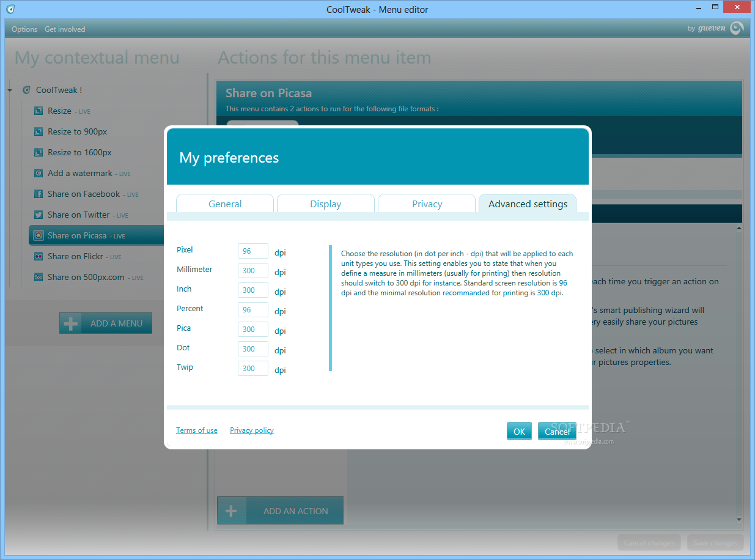
Task: Switch to the Privacy tab
Action: (x=427, y=204)
